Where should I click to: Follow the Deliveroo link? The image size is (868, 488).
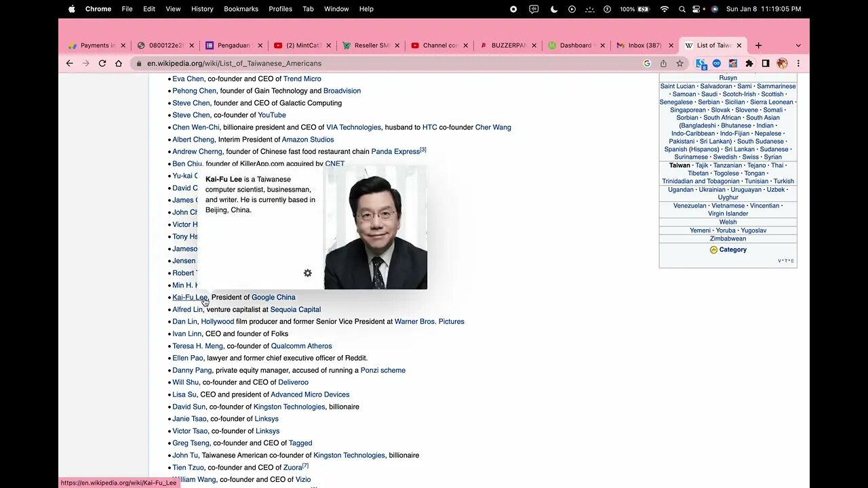(x=293, y=382)
